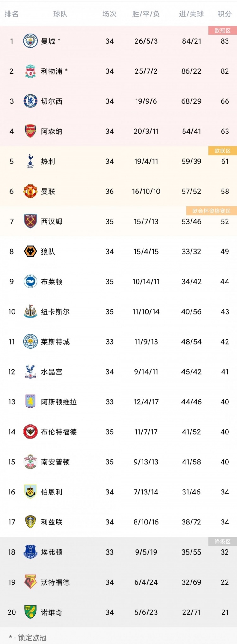Click the 纽卡斯尔 team name
The width and height of the screenshot is (237, 644).
55,312
